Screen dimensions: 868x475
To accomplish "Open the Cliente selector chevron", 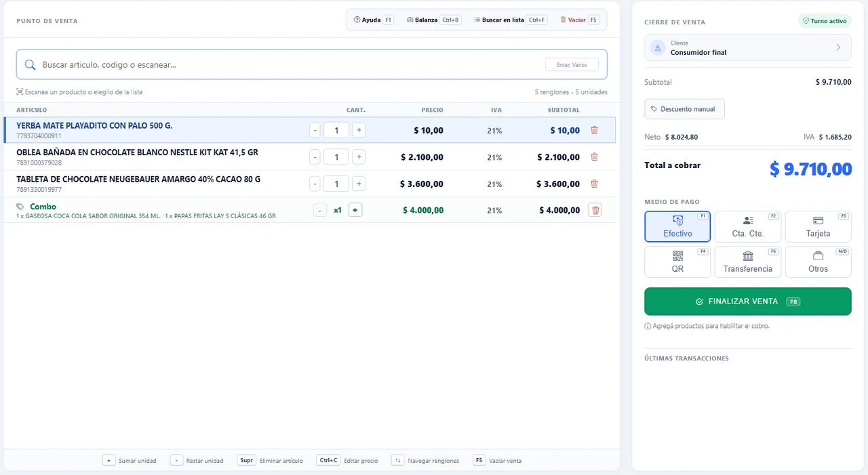I will [838, 47].
